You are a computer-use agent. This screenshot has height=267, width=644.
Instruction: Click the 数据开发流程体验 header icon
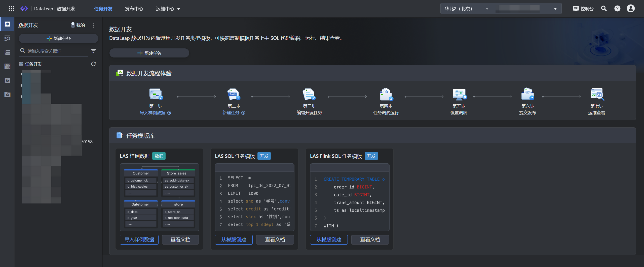(x=119, y=73)
